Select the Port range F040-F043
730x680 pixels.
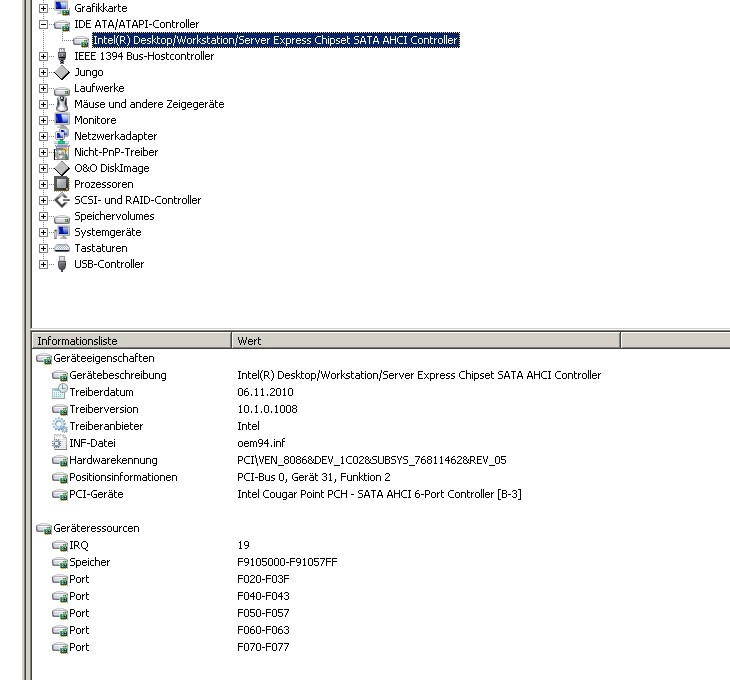[263, 596]
